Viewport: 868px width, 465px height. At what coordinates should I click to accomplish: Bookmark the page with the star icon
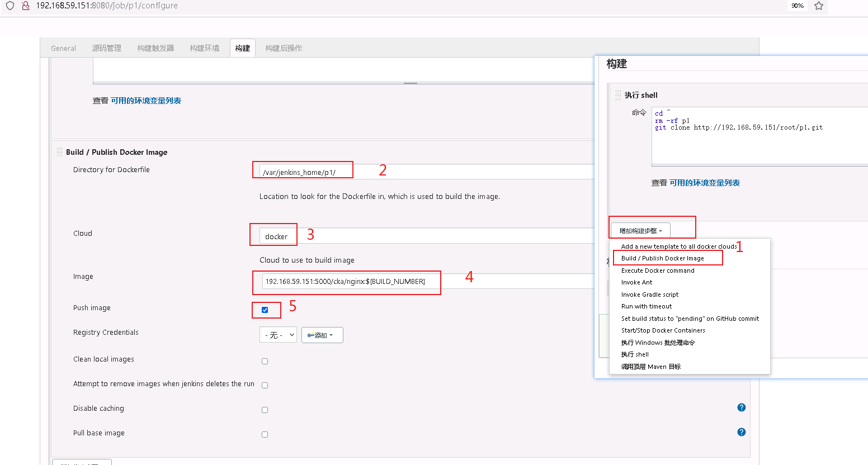pyautogui.click(x=819, y=6)
